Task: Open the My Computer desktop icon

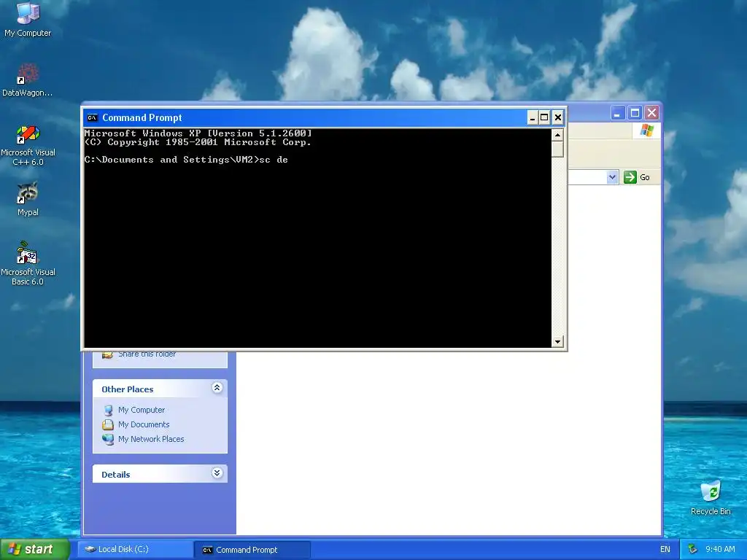Action: tap(28, 19)
